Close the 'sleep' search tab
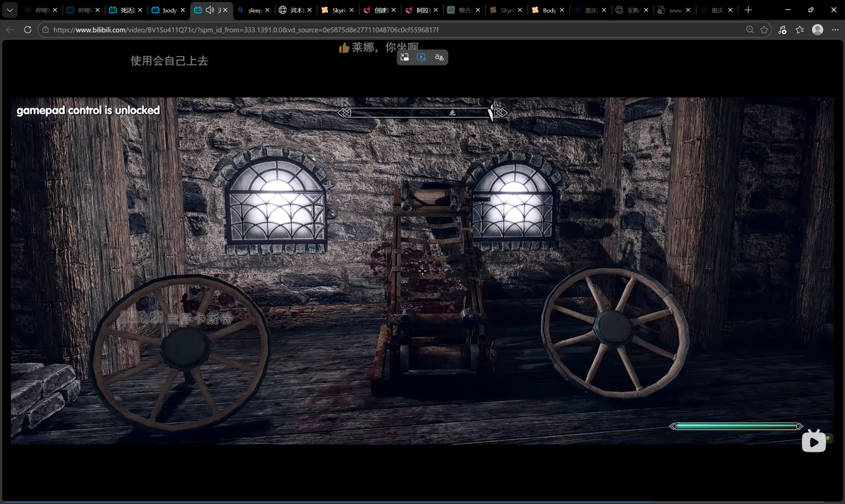The width and height of the screenshot is (845, 504). (x=267, y=10)
